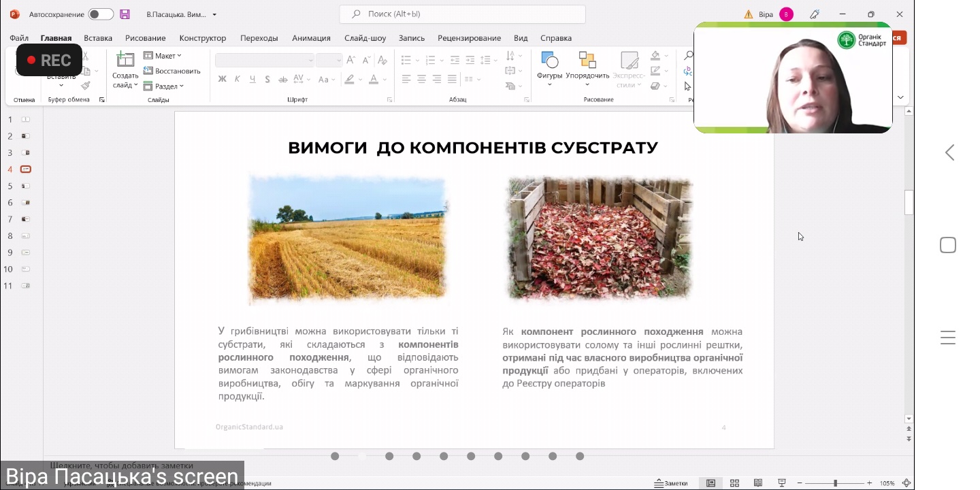Viewport: 980px width, 490px height.
Task: Select slide 7 in the thumbnail pane
Action: tap(25, 219)
